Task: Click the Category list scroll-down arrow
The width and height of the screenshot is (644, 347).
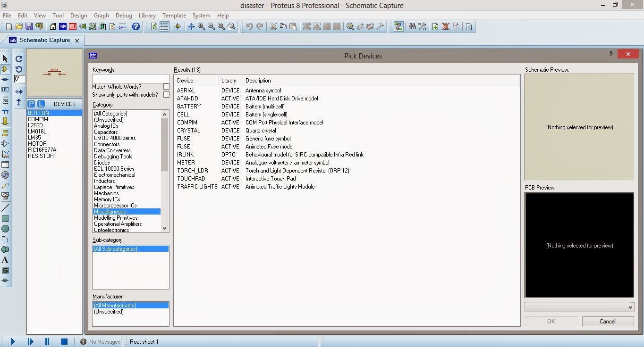Action: pyautogui.click(x=165, y=228)
